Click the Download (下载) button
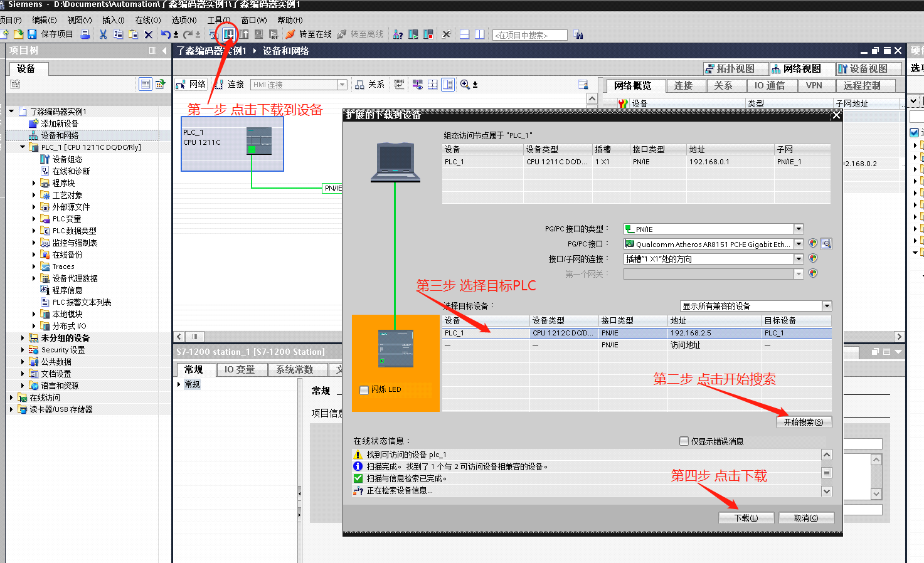The height and width of the screenshot is (563, 924). tap(746, 518)
